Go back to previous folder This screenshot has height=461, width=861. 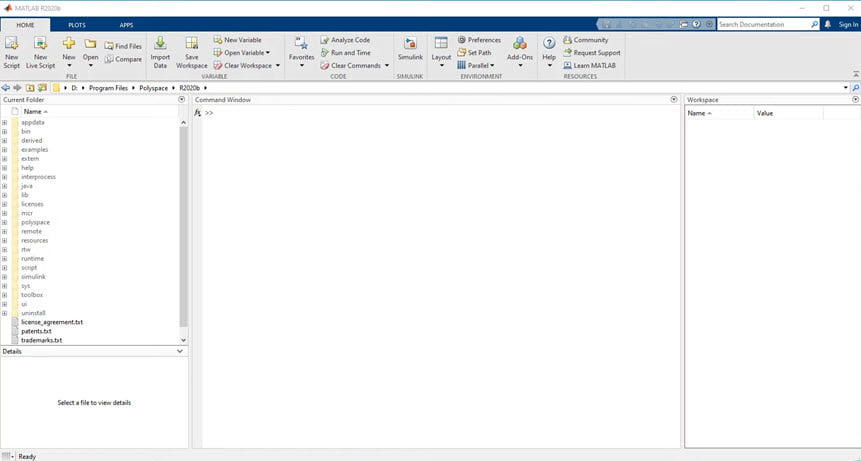[5, 88]
